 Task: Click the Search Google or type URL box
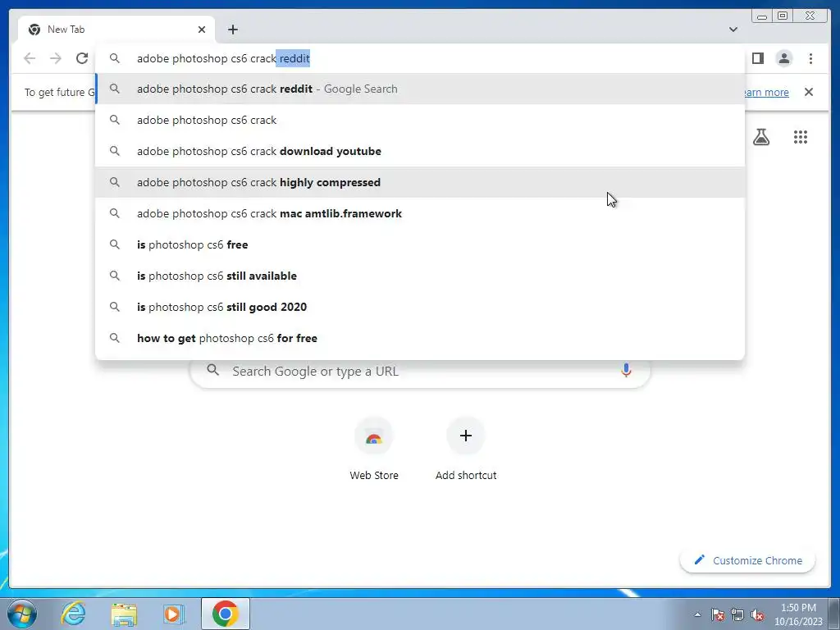point(420,372)
